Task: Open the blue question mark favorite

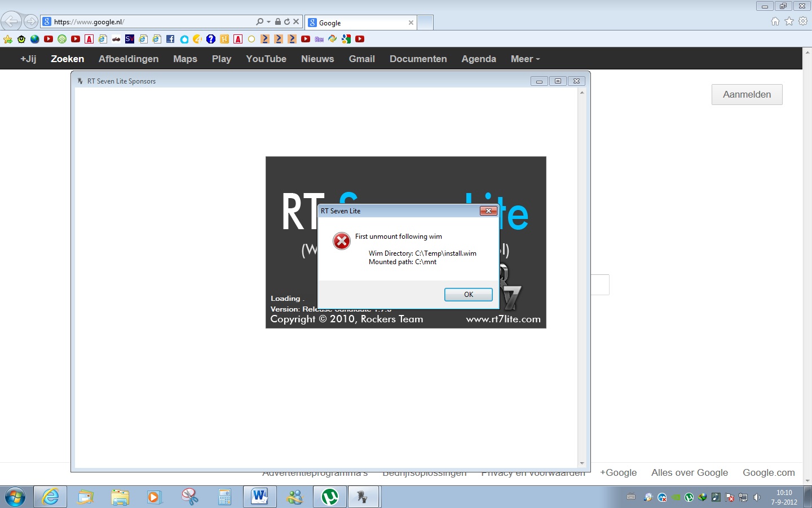Action: (211, 39)
